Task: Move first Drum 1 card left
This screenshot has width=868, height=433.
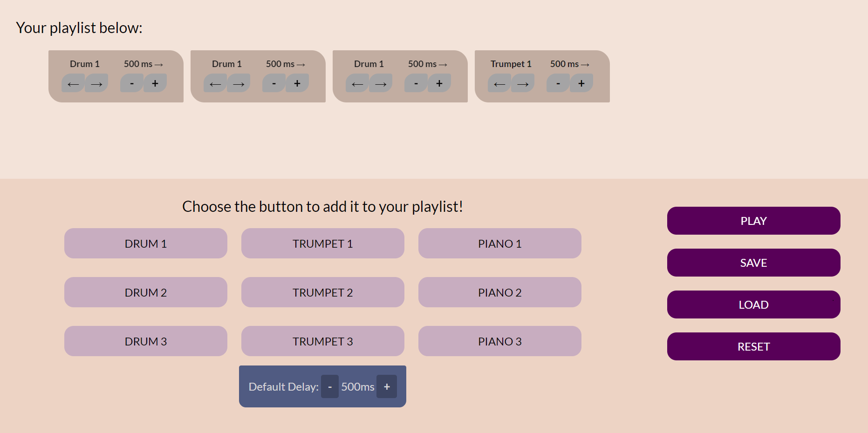Action: [x=73, y=83]
